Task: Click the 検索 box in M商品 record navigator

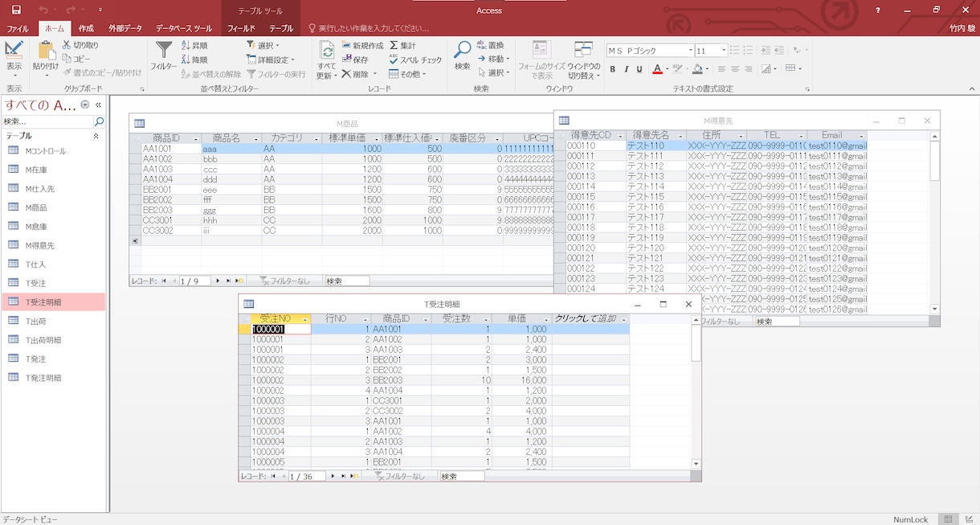Action: tap(347, 281)
